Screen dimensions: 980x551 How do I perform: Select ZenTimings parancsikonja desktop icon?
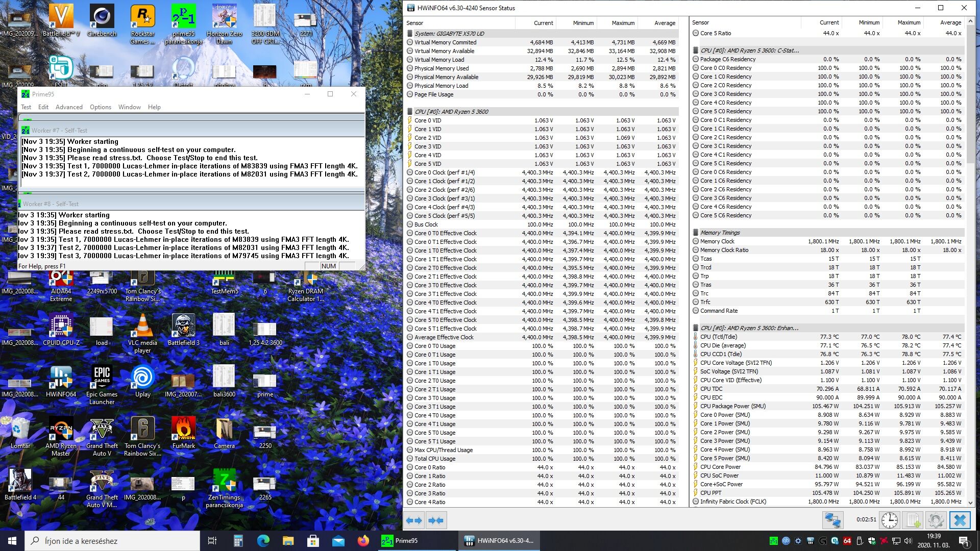point(224,488)
